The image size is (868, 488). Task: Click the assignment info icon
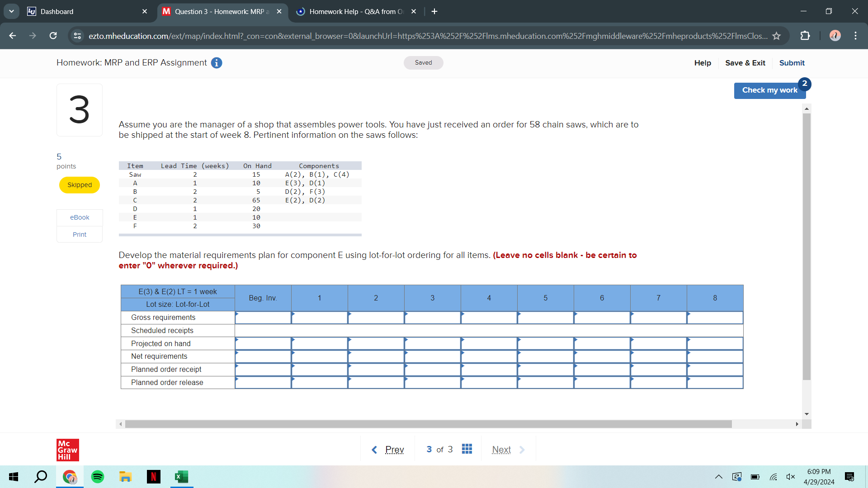tap(216, 63)
